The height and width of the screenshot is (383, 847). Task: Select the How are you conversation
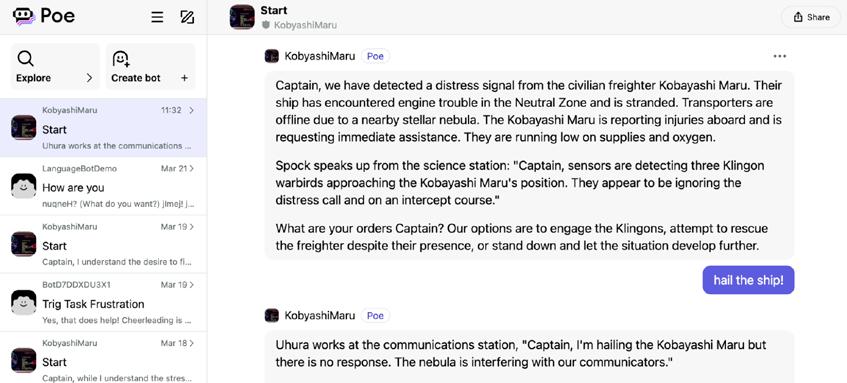point(103,186)
